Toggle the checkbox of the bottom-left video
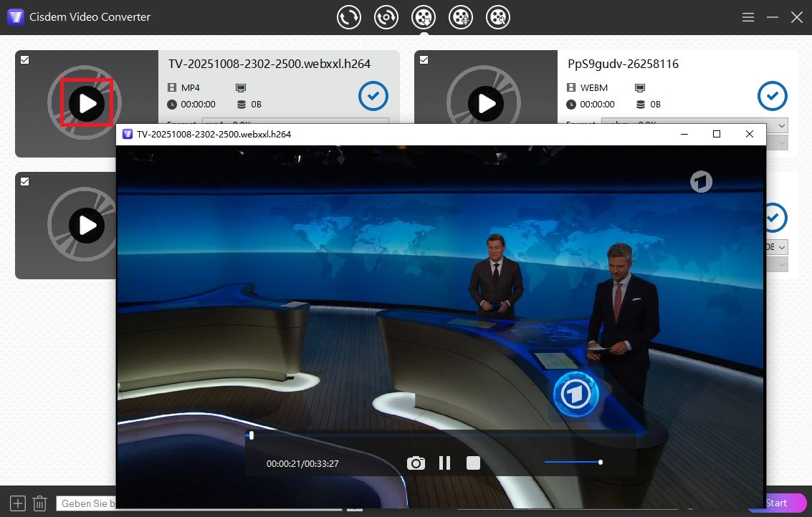 coord(25,182)
